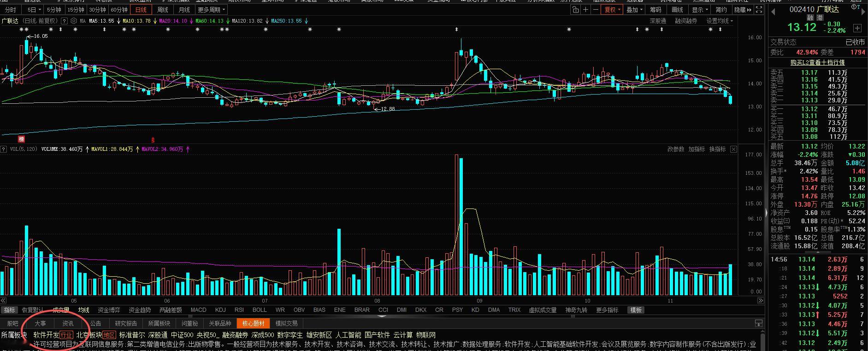868x351 pixels.
Task: Switch to 60分钟 chart period
Action: pyautogui.click(x=119, y=10)
